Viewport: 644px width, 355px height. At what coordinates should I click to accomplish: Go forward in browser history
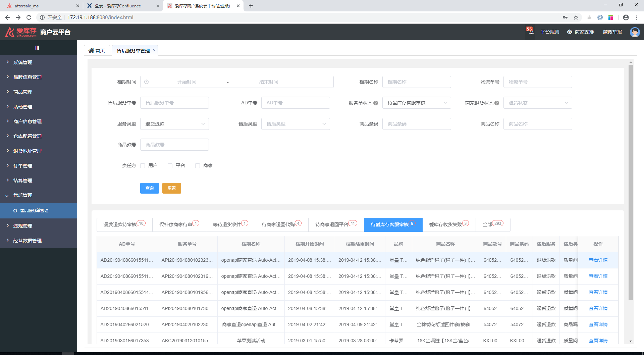(18, 17)
